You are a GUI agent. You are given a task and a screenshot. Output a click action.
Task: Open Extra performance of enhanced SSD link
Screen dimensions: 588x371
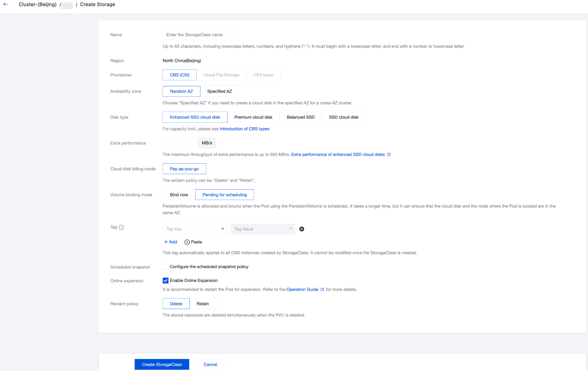click(338, 154)
